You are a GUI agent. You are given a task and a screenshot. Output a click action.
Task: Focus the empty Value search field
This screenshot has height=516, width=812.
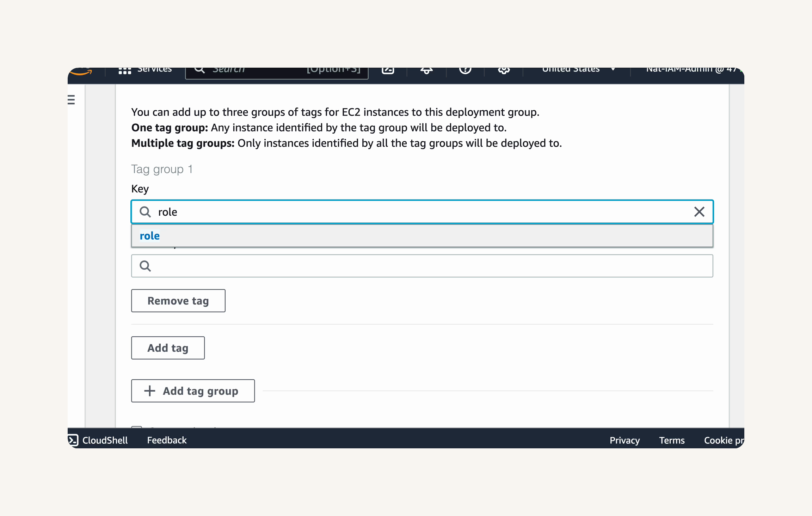pos(422,266)
